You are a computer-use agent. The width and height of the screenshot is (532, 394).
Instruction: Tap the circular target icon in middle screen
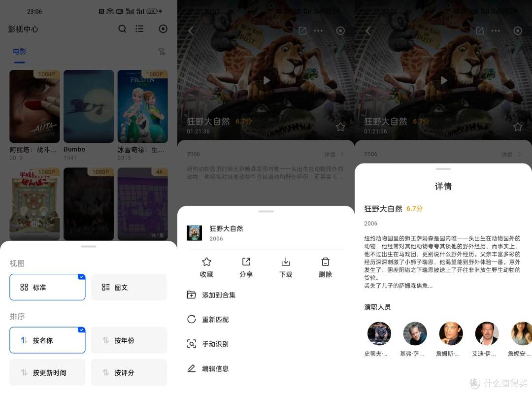(x=340, y=31)
